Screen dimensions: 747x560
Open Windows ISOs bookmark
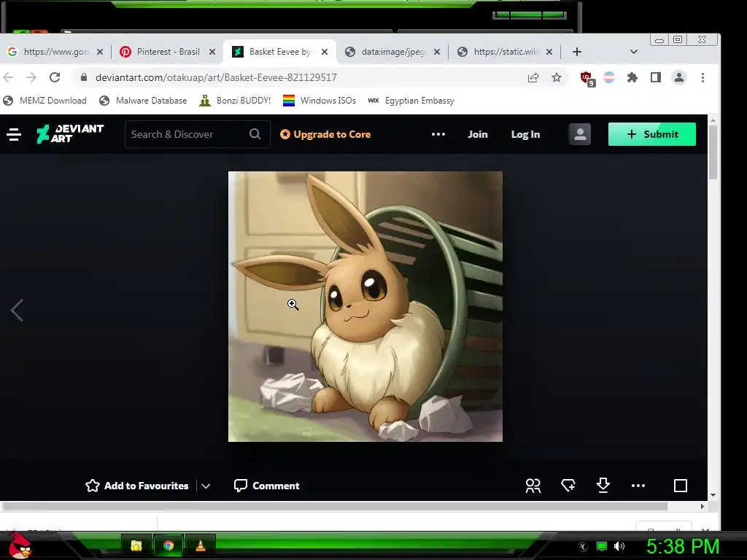320,101
